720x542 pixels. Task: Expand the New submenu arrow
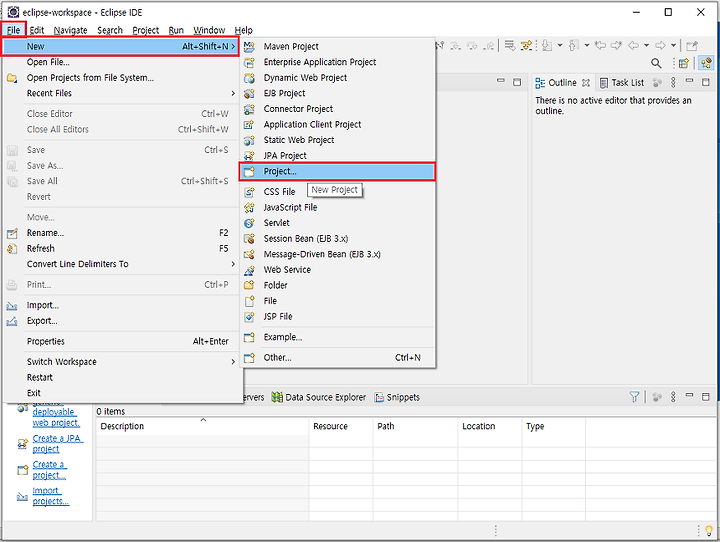click(233, 46)
